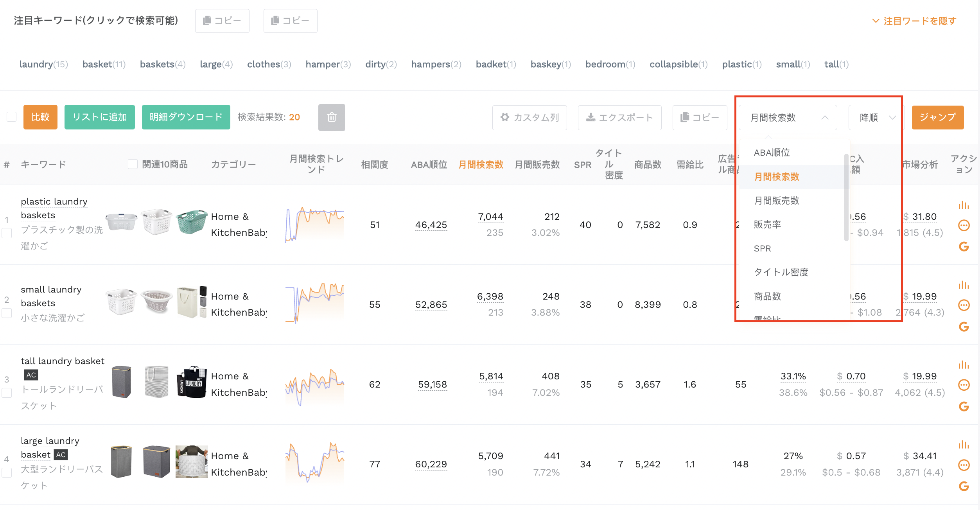The image size is (980, 510).
Task: Click the first plastic laundry basket thumbnail
Action: pos(121,222)
